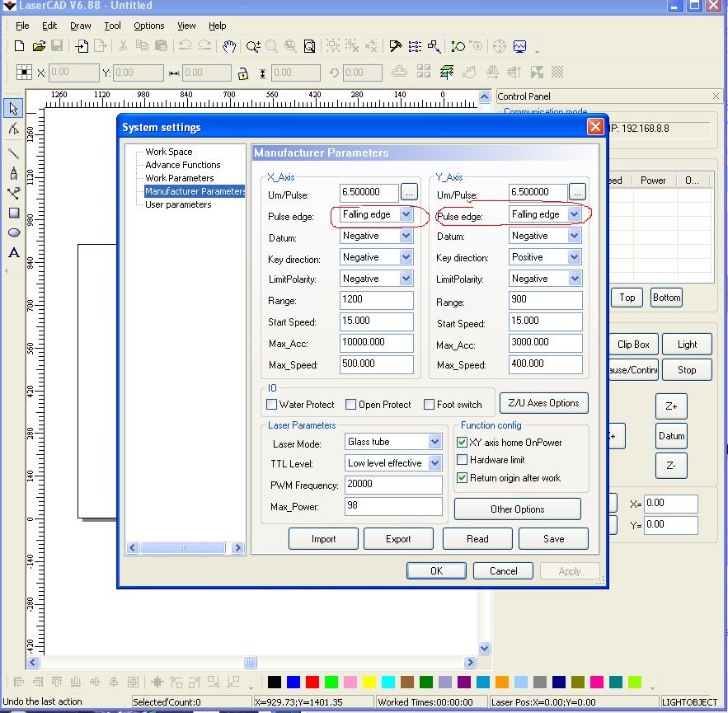Screen dimensions: 728x713
Task: Select the Text tool
Action: [13, 253]
